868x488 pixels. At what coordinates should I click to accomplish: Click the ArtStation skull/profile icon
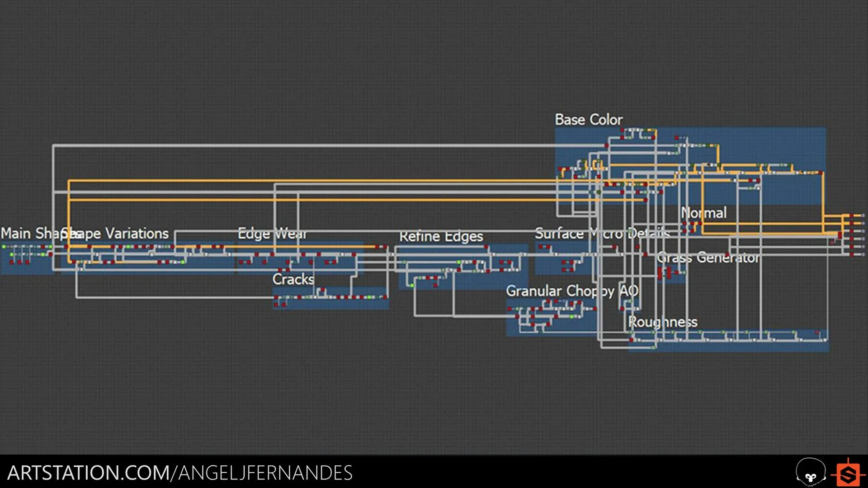812,472
